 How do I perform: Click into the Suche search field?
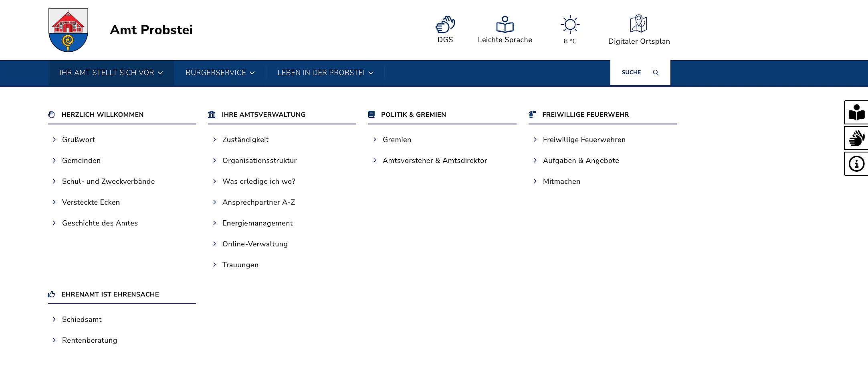pos(631,73)
